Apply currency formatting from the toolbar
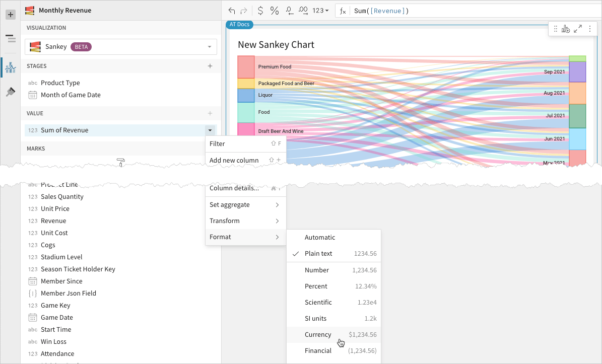602x364 pixels. click(260, 10)
